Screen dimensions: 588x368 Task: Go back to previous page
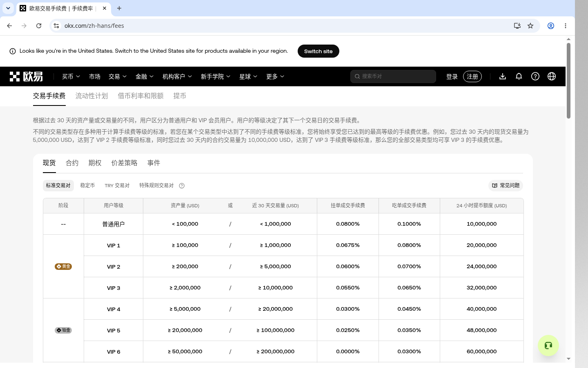point(9,26)
